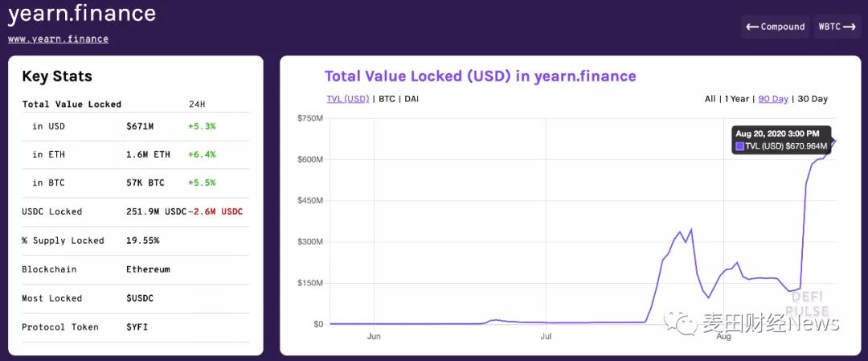Click the $YFI protocol token value
868x361 pixels.
point(137,327)
